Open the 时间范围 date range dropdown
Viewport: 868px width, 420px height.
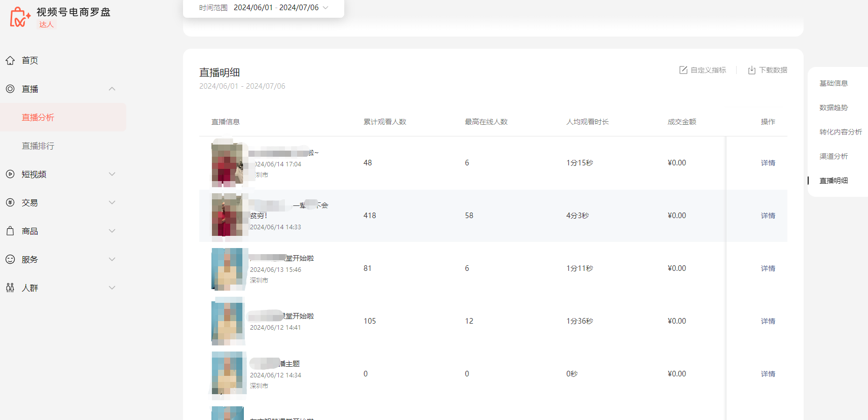[x=264, y=8]
